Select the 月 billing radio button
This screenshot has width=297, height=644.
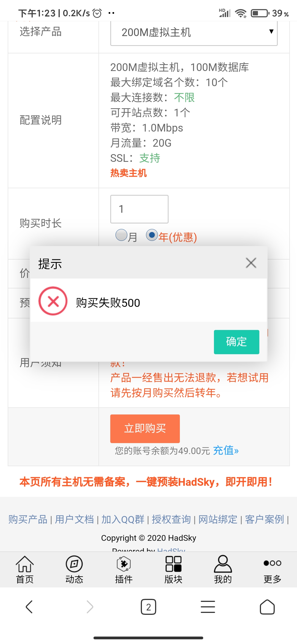pyautogui.click(x=122, y=235)
